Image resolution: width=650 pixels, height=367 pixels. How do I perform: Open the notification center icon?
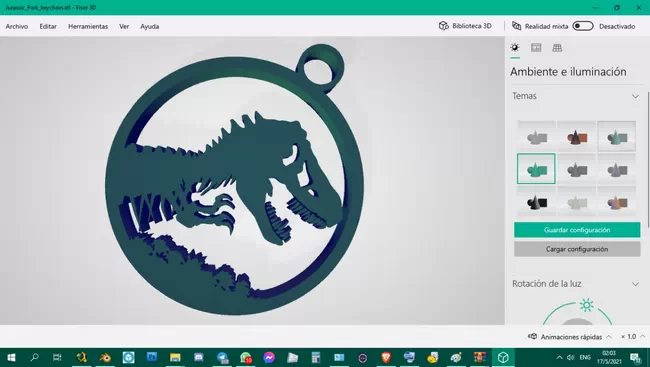click(635, 357)
